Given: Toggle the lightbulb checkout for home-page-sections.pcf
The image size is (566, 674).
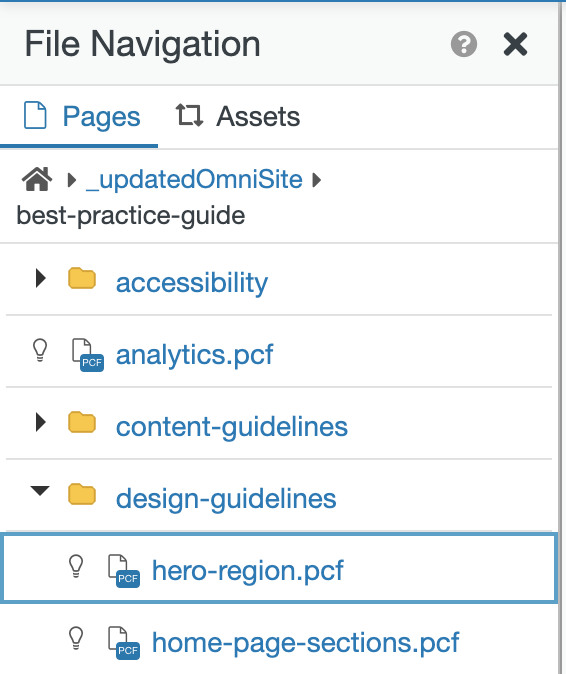Looking at the screenshot, I should coord(76,638).
